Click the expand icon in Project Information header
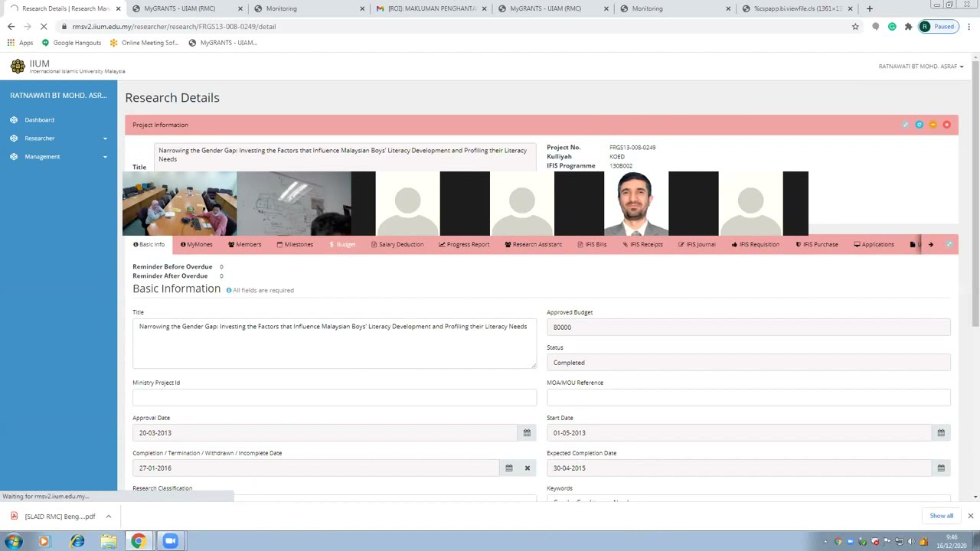Screen dimensions: 980x551 pos(906,125)
